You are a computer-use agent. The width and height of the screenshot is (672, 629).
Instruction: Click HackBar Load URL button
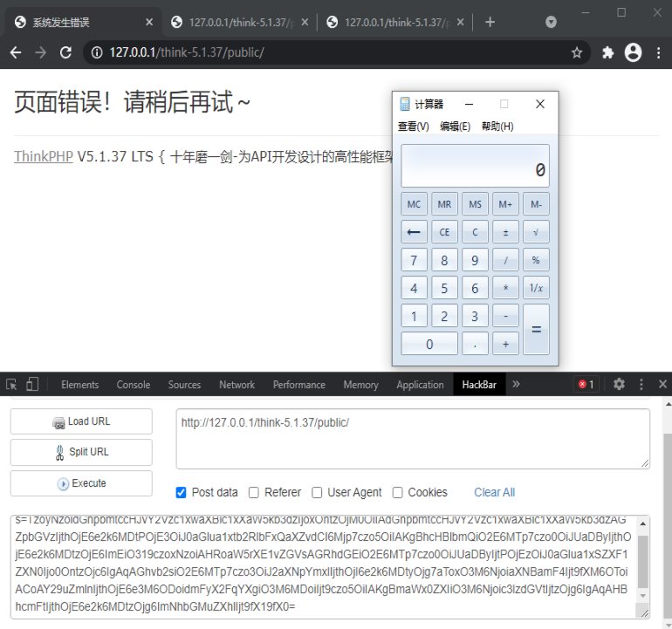click(81, 421)
